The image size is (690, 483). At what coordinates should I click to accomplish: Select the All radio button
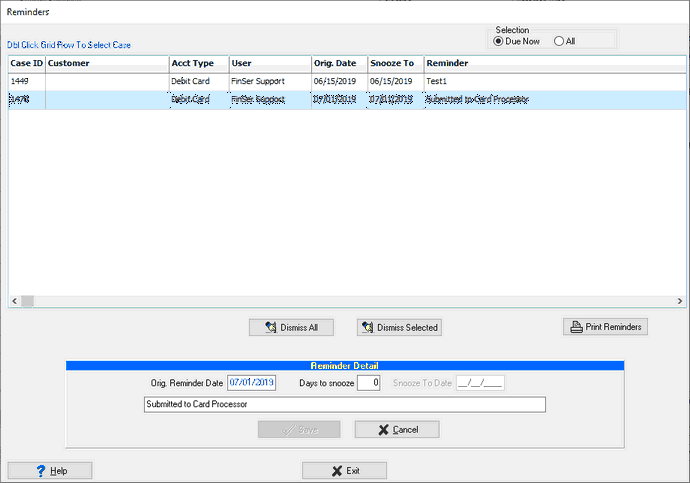click(559, 41)
